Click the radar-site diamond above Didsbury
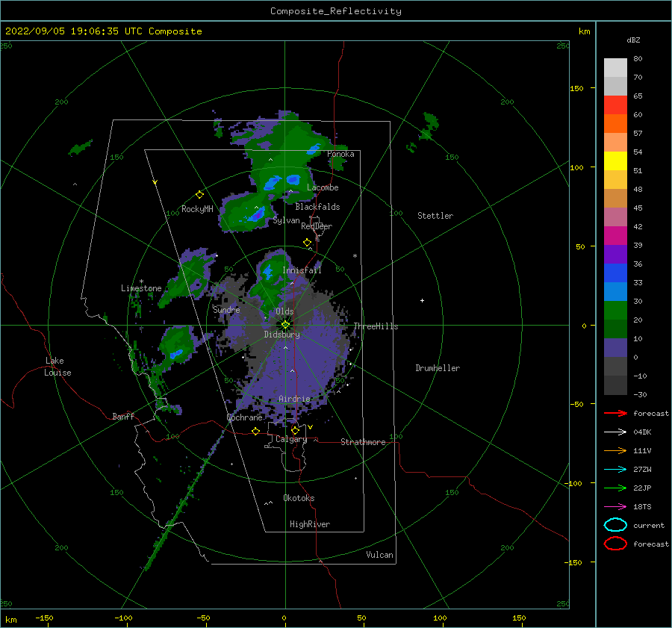 click(x=285, y=325)
